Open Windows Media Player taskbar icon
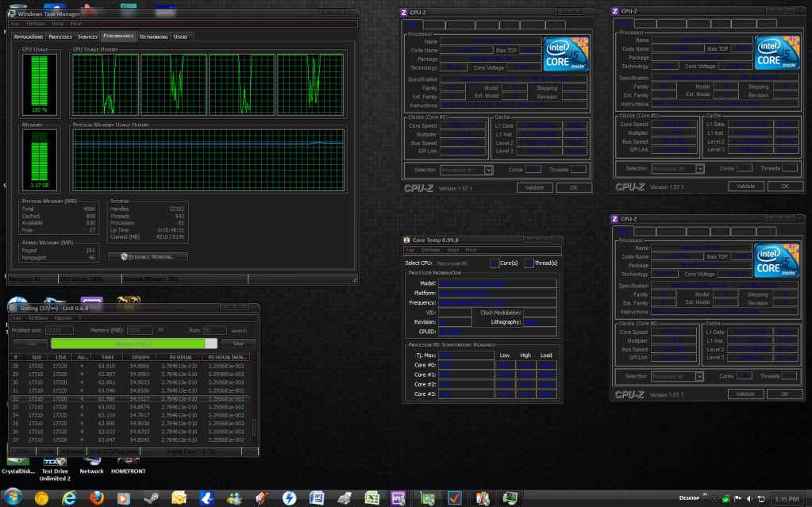 tap(123, 498)
